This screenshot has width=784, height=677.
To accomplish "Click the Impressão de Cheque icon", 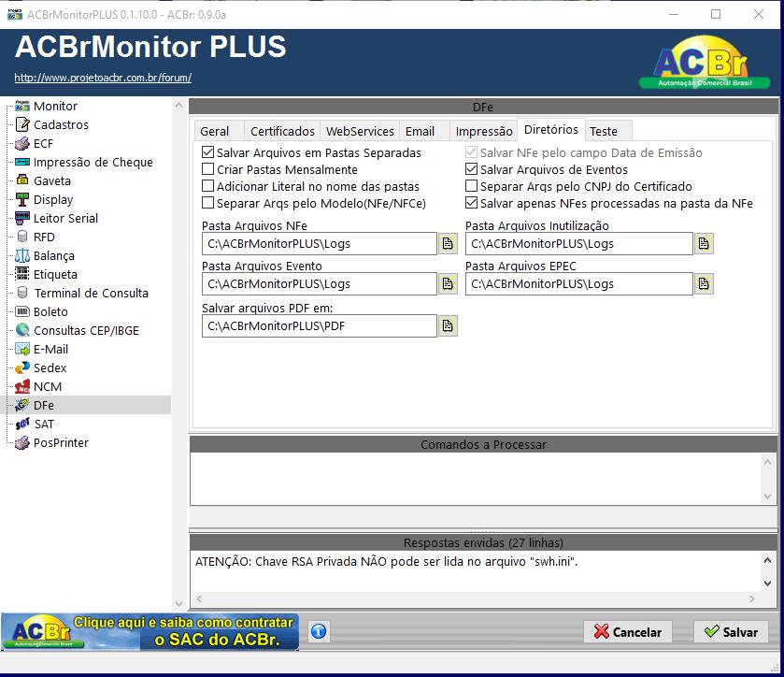I will coord(22,162).
